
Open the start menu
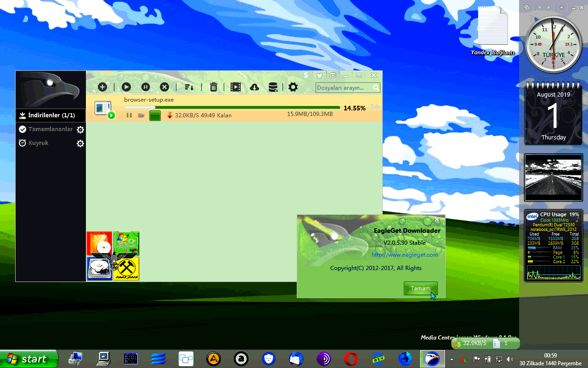point(29,359)
